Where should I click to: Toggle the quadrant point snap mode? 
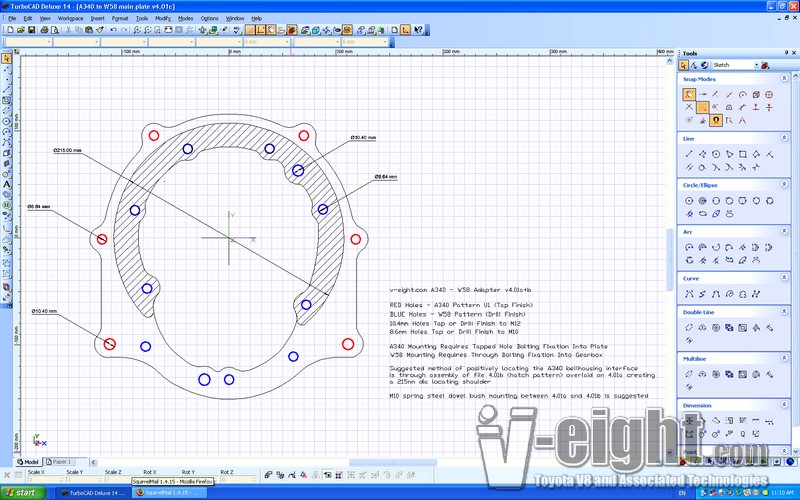tap(769, 94)
